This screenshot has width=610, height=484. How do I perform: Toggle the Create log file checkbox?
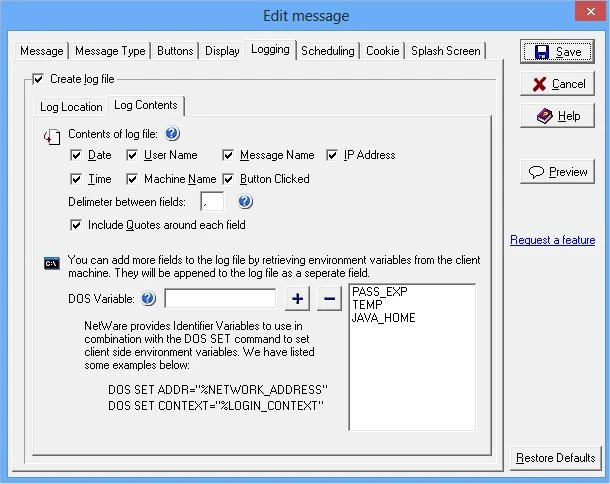click(x=39, y=79)
